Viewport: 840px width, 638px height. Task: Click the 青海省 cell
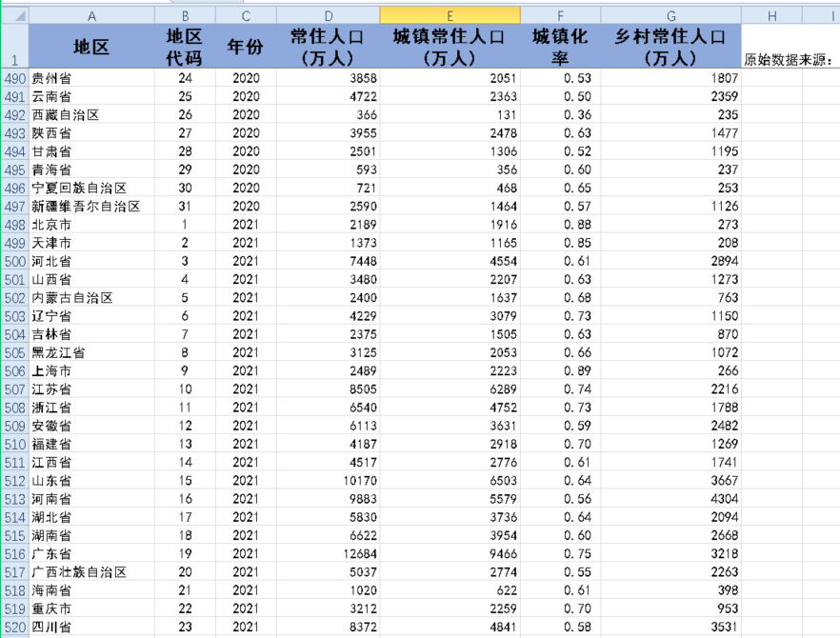[x=91, y=169]
